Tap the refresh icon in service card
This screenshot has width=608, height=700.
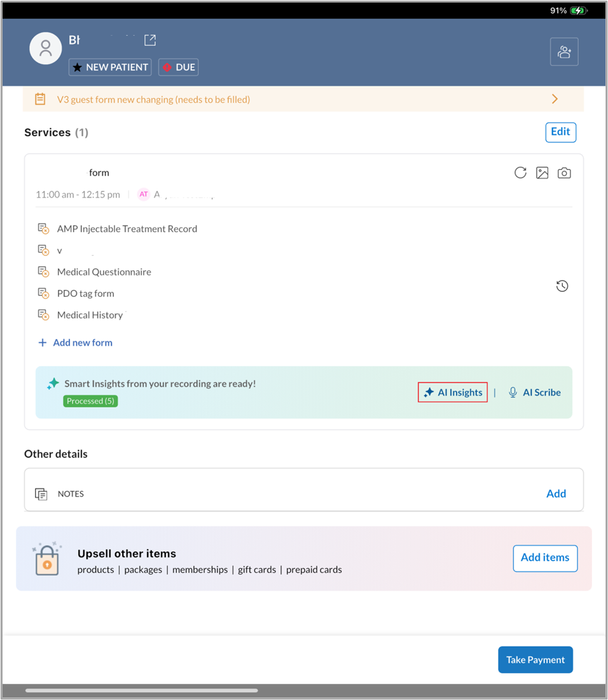(520, 173)
